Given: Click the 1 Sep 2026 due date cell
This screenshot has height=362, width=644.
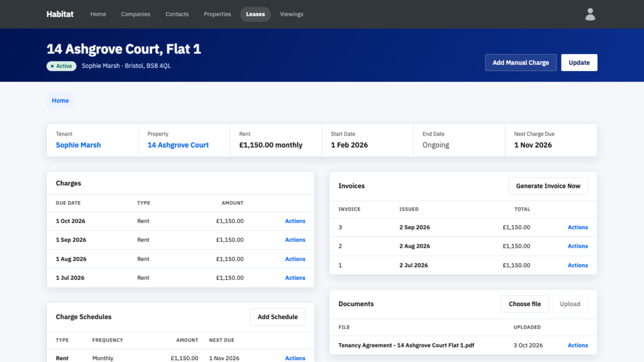Looking at the screenshot, I should click(71, 239).
